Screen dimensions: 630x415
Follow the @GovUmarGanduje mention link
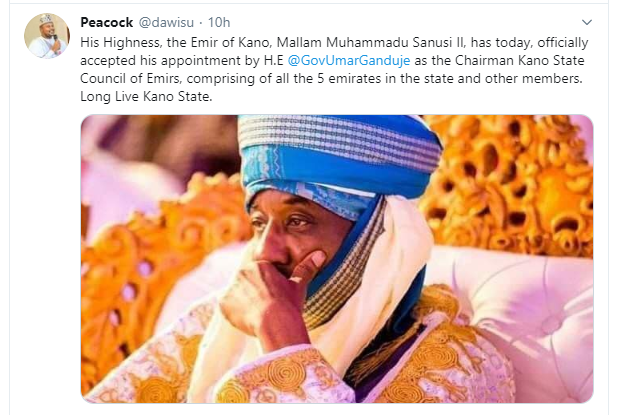click(x=349, y=61)
